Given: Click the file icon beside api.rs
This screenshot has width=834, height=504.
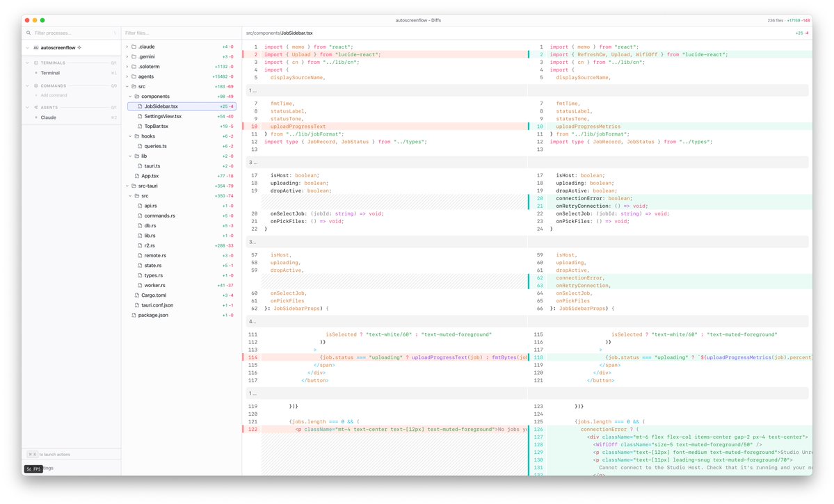Looking at the screenshot, I should click(x=140, y=206).
